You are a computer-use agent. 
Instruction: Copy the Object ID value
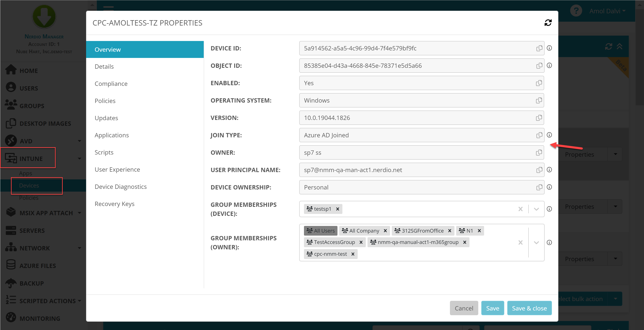[x=539, y=66]
